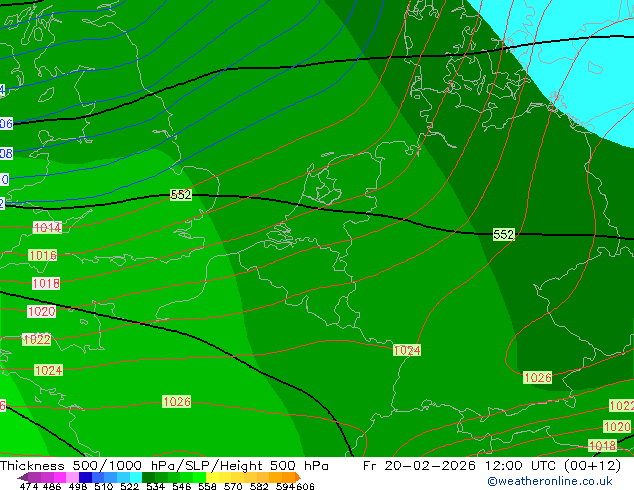The width and height of the screenshot is (634, 490).
Task: Click the yellow 558 legend swatch
Action: (x=212, y=477)
